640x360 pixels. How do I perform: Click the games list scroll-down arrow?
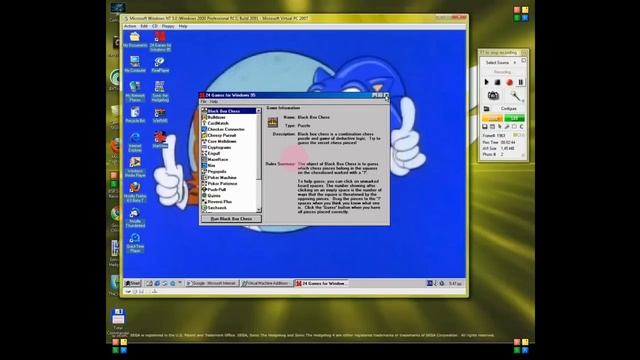(x=258, y=210)
